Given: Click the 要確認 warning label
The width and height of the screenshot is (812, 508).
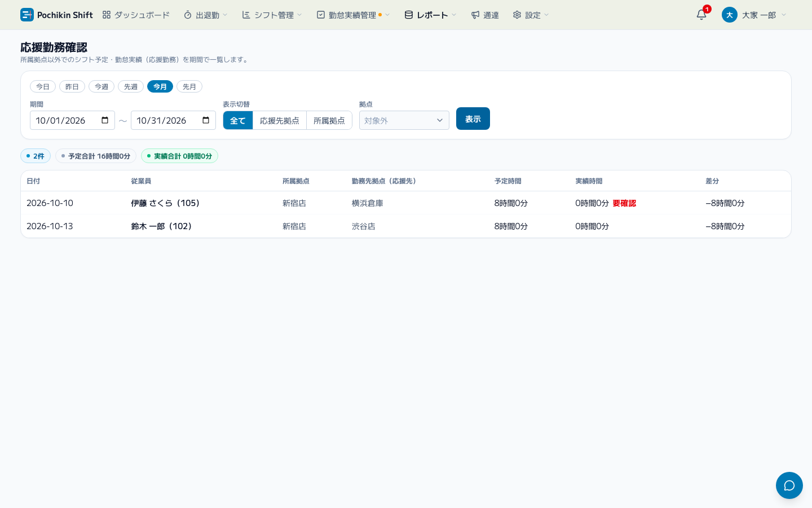Looking at the screenshot, I should (624, 203).
